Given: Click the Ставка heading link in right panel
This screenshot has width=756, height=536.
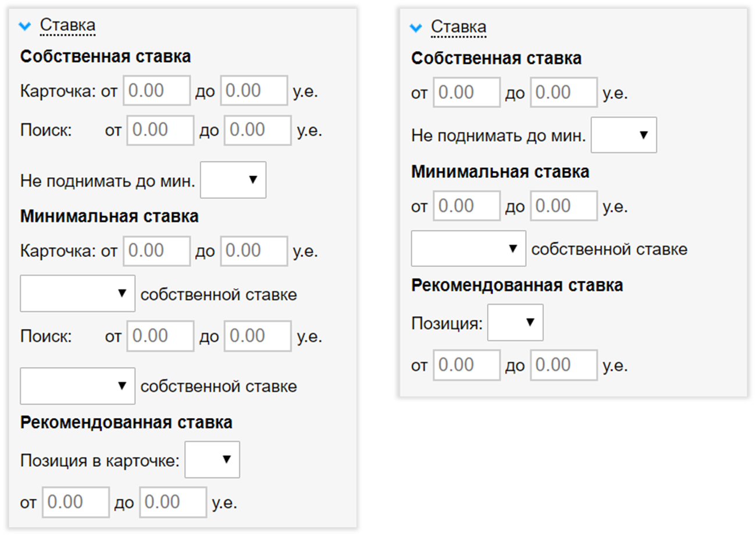Looking at the screenshot, I should [458, 27].
